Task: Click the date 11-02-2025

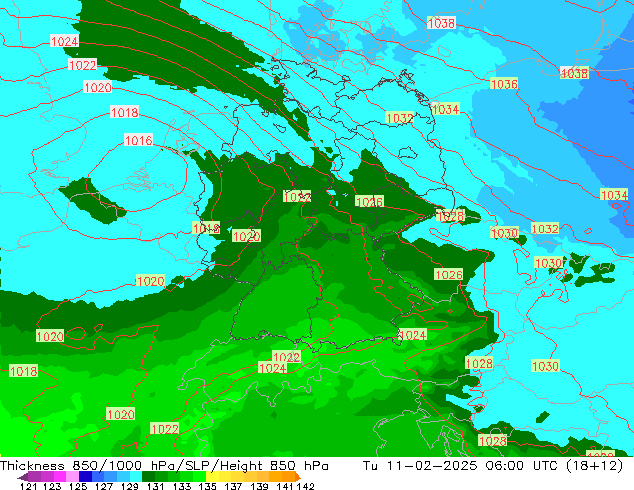Action: pyautogui.click(x=432, y=466)
